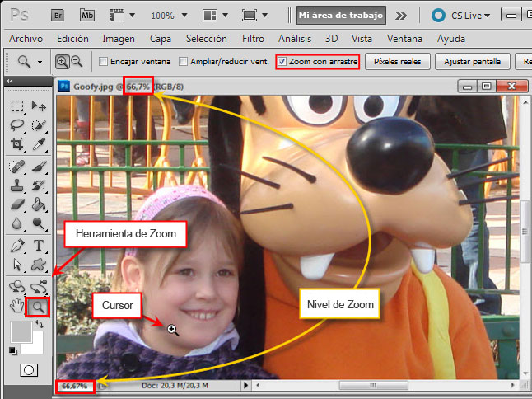The height and width of the screenshot is (399, 532).
Task: Open the Zoom tool preset picker dropdown
Action: click(40, 62)
